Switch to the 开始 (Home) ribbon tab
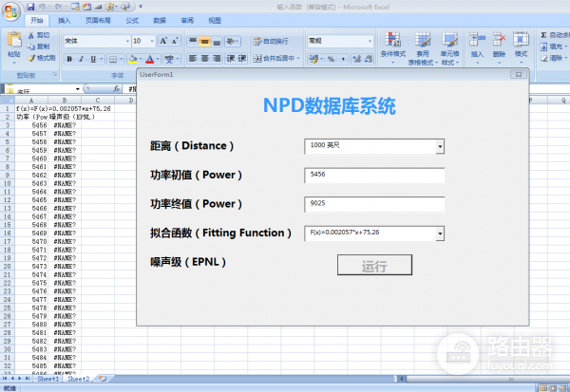Screen dimensions: 570x392 37,20
